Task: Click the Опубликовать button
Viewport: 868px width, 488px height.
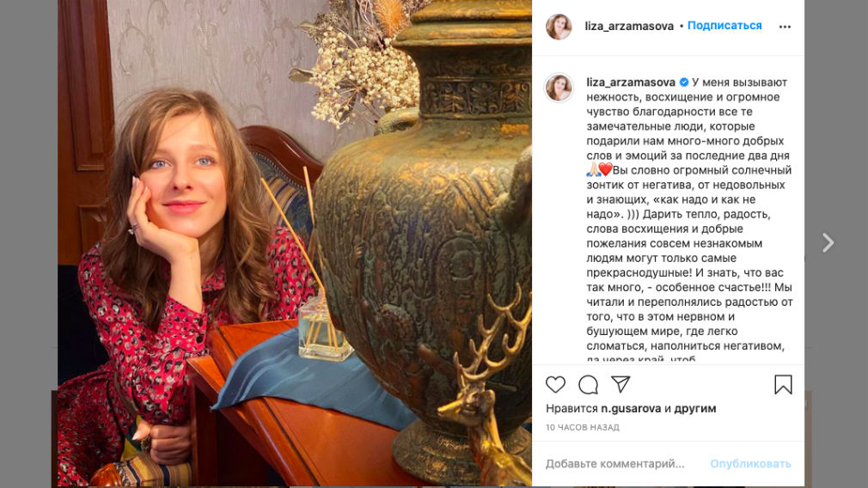Action: tap(750, 464)
